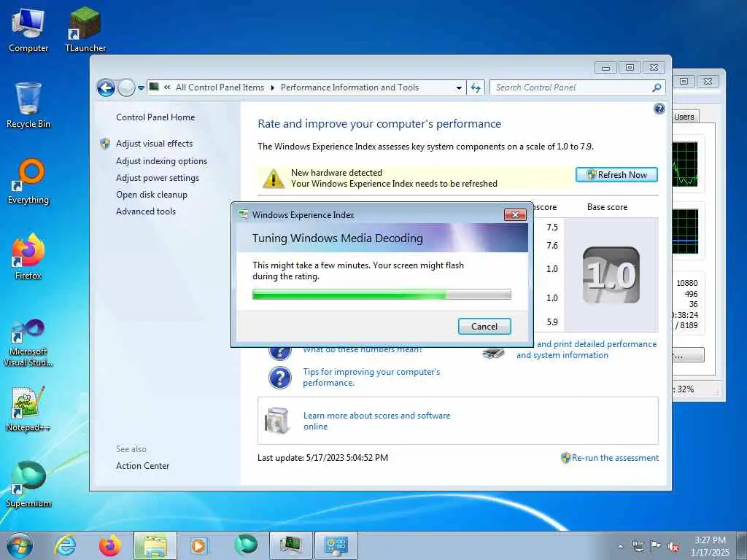
Task: Select the Everything search shortcut
Action: coord(28,182)
